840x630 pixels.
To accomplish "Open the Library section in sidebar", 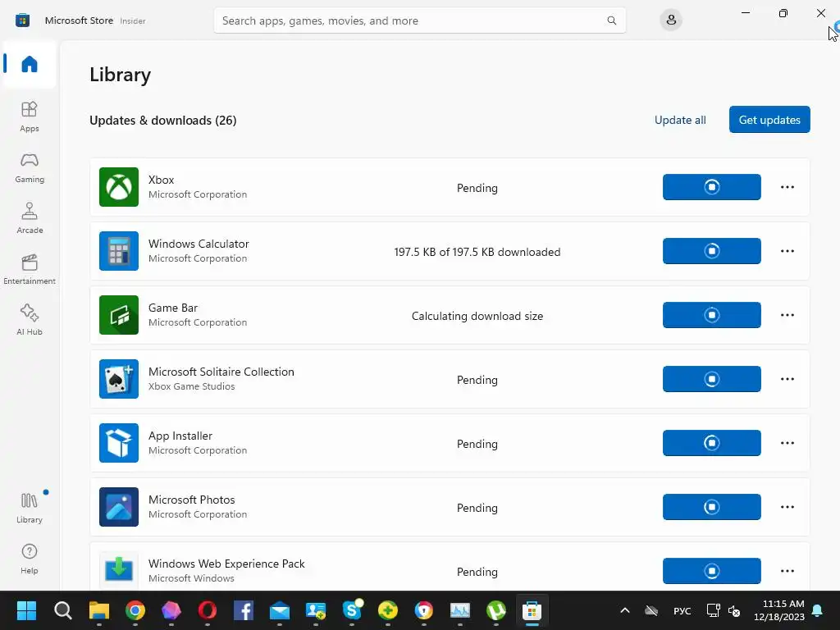I will tap(30, 508).
